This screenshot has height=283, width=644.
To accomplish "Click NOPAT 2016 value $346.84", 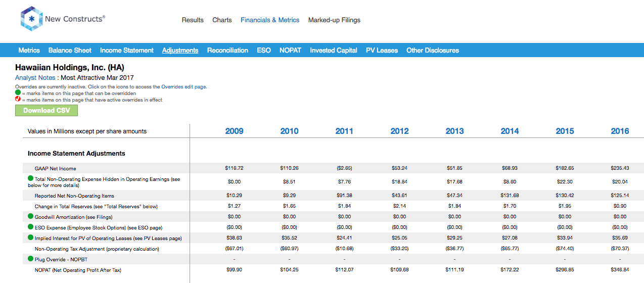I will [620, 270].
